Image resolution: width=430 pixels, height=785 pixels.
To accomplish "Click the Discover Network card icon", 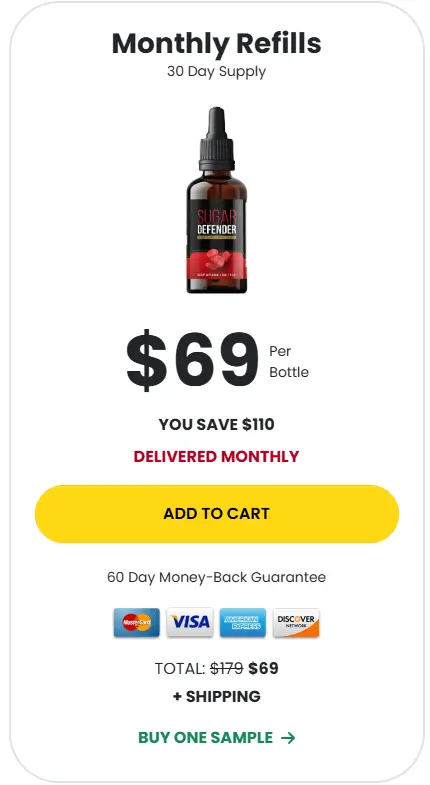I will [x=296, y=622].
